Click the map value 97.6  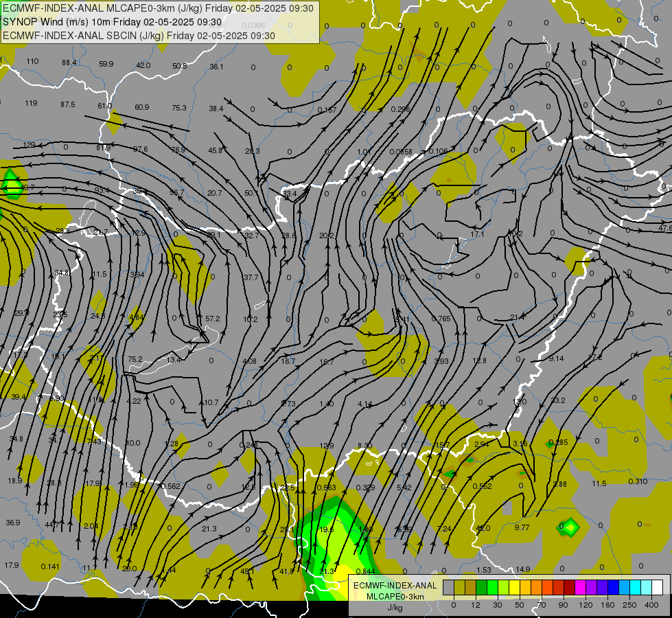(140, 149)
